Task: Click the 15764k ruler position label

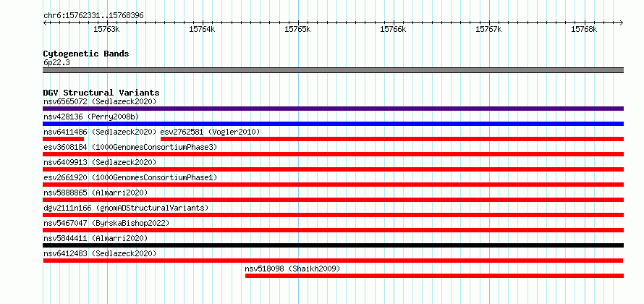Action: click(202, 29)
